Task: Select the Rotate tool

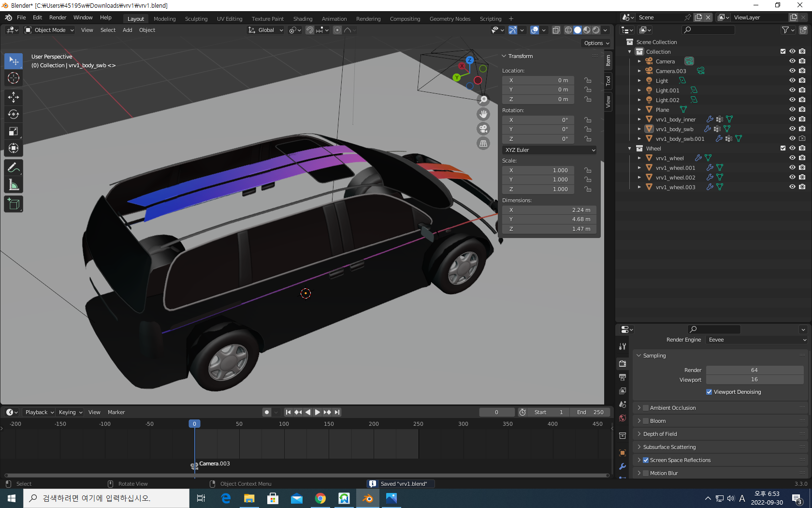Action: (x=14, y=114)
